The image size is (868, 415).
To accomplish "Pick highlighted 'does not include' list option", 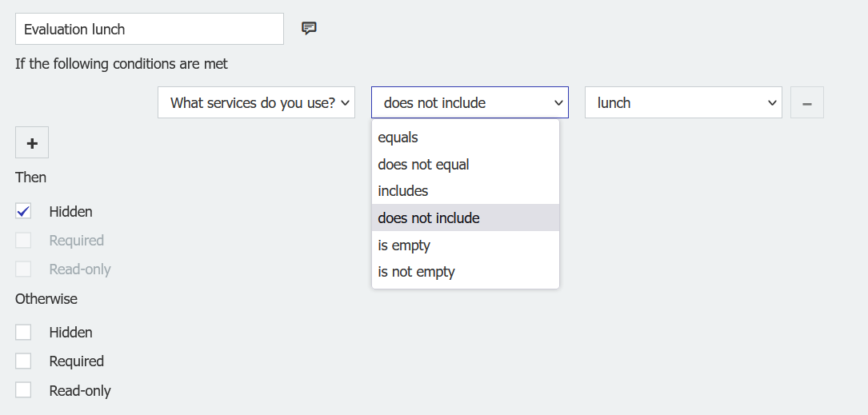I will (x=429, y=218).
